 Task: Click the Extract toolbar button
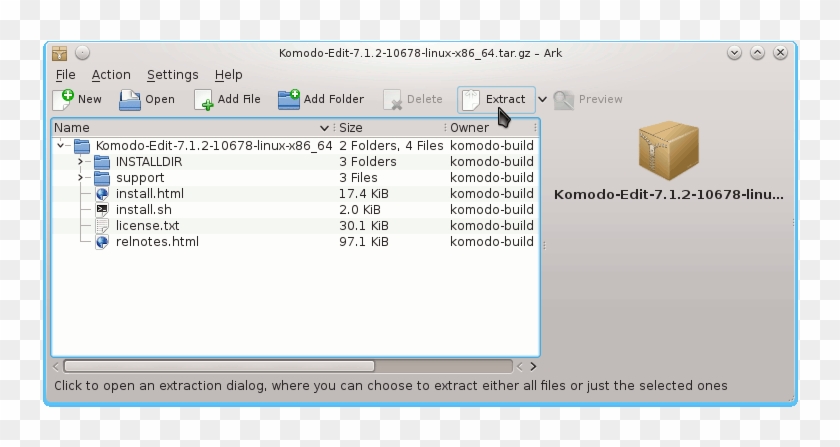(496, 100)
